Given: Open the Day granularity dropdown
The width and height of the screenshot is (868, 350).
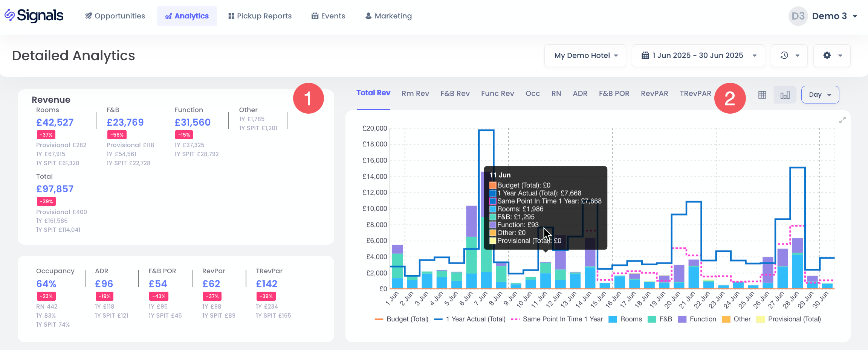Looking at the screenshot, I should [820, 95].
